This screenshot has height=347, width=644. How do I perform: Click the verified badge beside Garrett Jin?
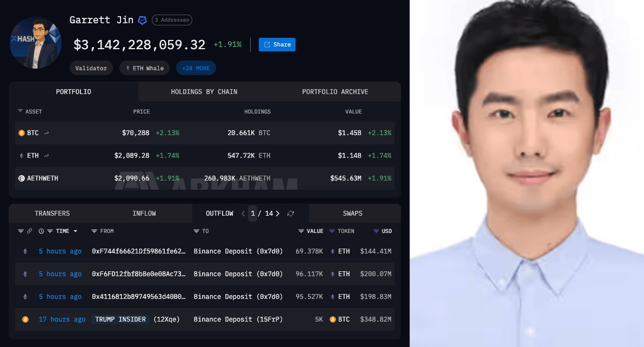tap(142, 20)
